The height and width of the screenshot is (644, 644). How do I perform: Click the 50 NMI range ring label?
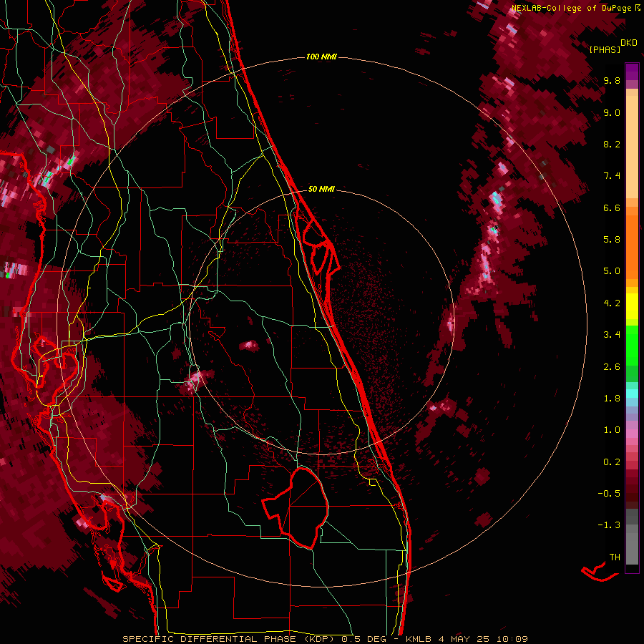point(321,189)
